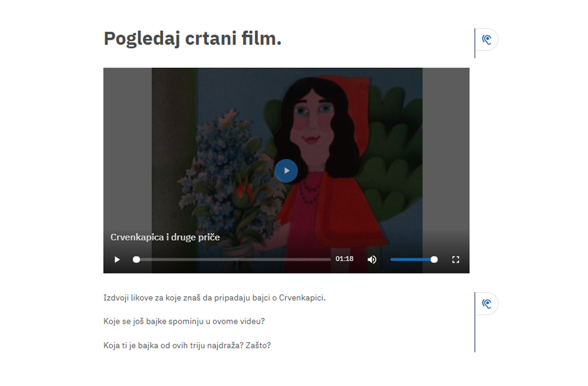Select the question Koja ti je bajka najdraža

(x=187, y=346)
